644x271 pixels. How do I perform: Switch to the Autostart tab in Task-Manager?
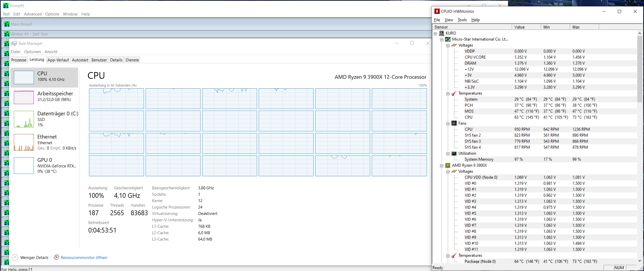(80, 60)
